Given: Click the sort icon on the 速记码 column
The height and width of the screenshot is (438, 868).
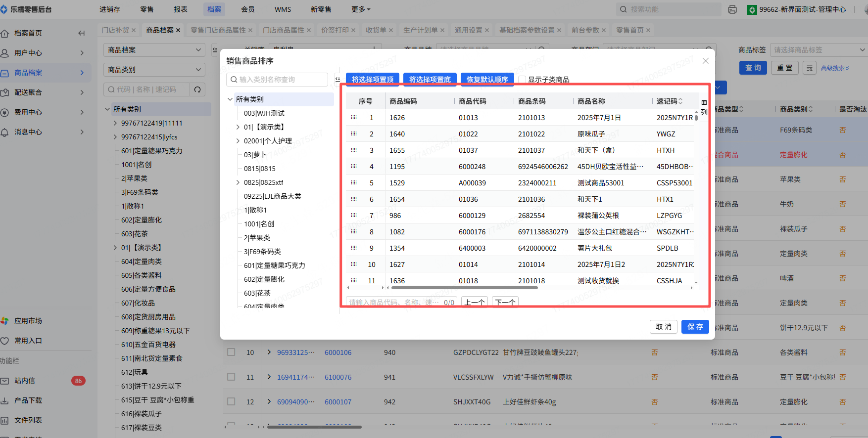Looking at the screenshot, I should (681, 101).
